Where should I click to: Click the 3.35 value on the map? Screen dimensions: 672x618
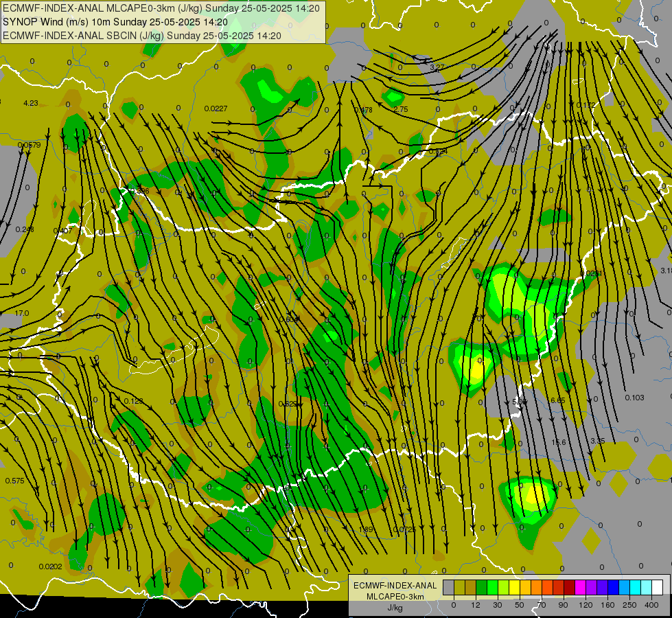[597, 441]
